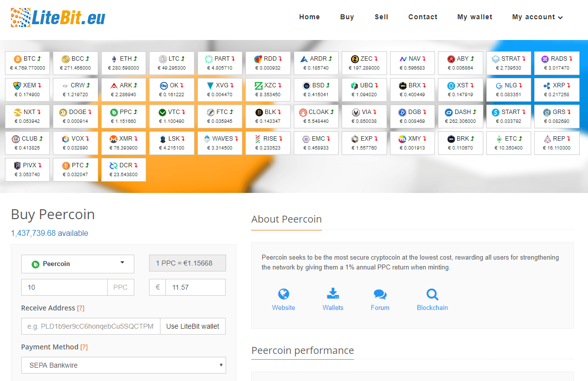The width and height of the screenshot is (588, 381).
Task: Go to the Home page
Action: point(310,17)
